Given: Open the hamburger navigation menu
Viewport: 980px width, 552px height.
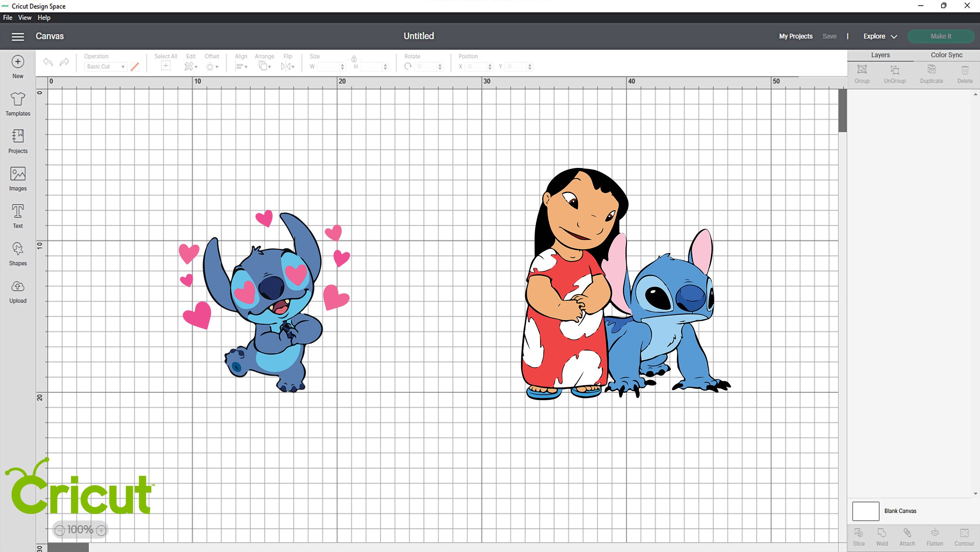Looking at the screenshot, I should coord(17,36).
